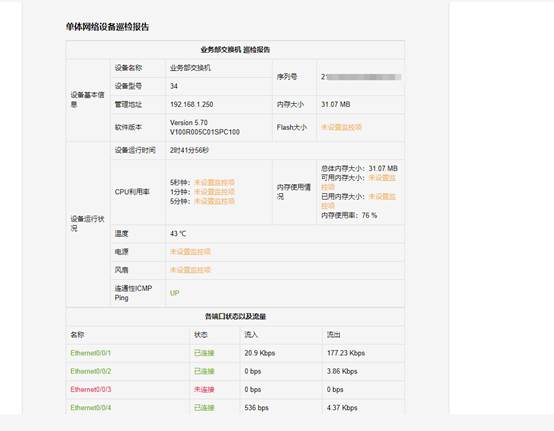
Task: Click the CPU 1分钟 unset-monitor link
Action: 214,192
